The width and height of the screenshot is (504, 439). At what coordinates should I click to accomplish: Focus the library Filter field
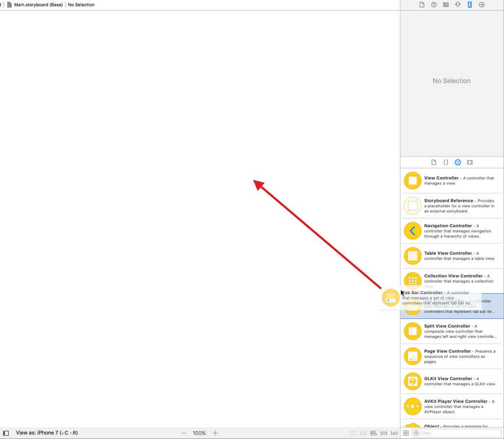[x=457, y=433]
